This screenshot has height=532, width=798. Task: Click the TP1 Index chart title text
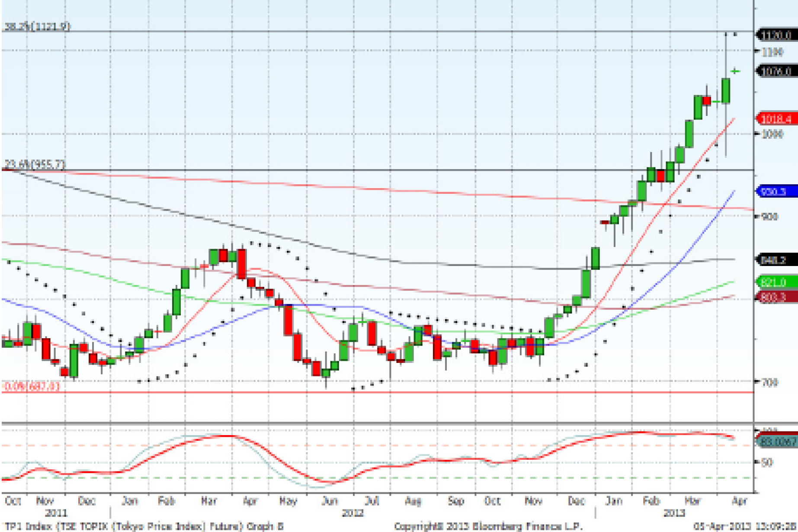pyautogui.click(x=144, y=526)
